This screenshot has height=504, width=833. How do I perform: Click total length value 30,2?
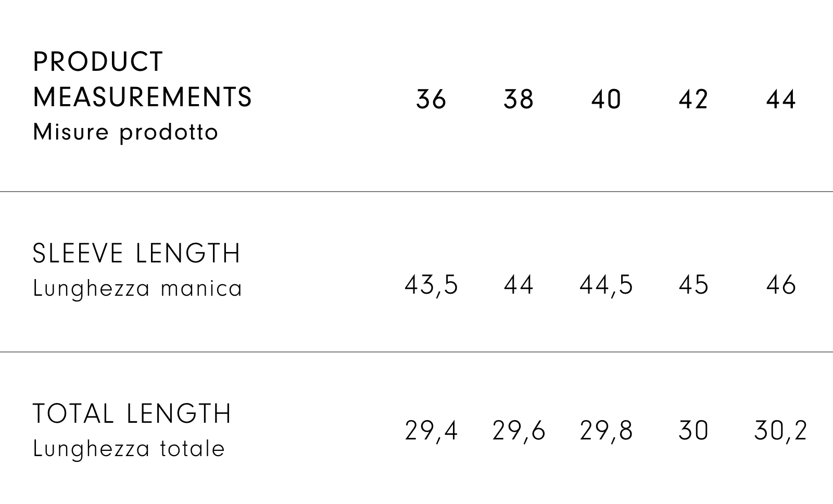[780, 431]
